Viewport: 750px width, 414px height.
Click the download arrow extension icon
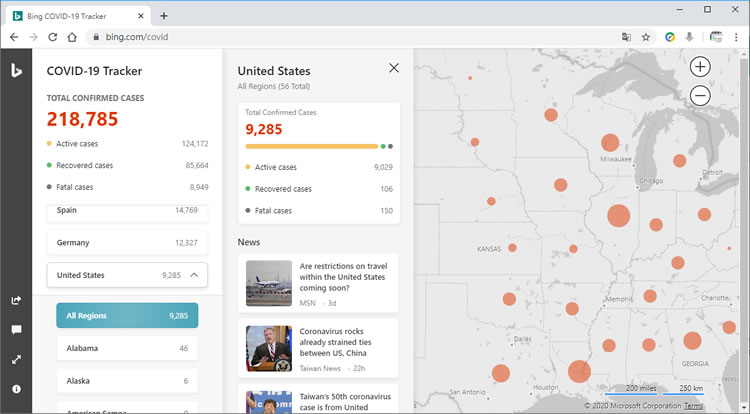click(x=689, y=37)
